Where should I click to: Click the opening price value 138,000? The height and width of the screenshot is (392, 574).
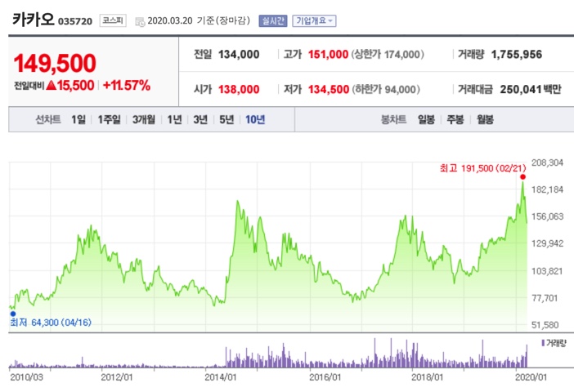pyautogui.click(x=239, y=89)
